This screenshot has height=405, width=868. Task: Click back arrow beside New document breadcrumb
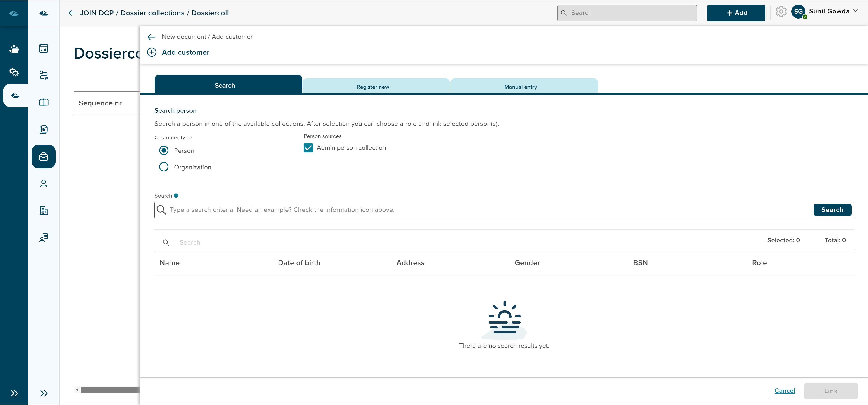tap(151, 37)
